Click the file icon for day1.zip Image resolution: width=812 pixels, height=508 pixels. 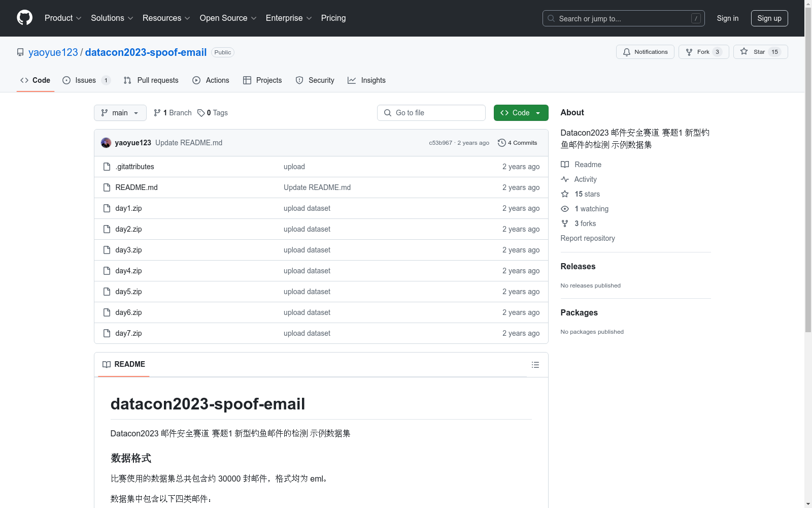point(107,208)
